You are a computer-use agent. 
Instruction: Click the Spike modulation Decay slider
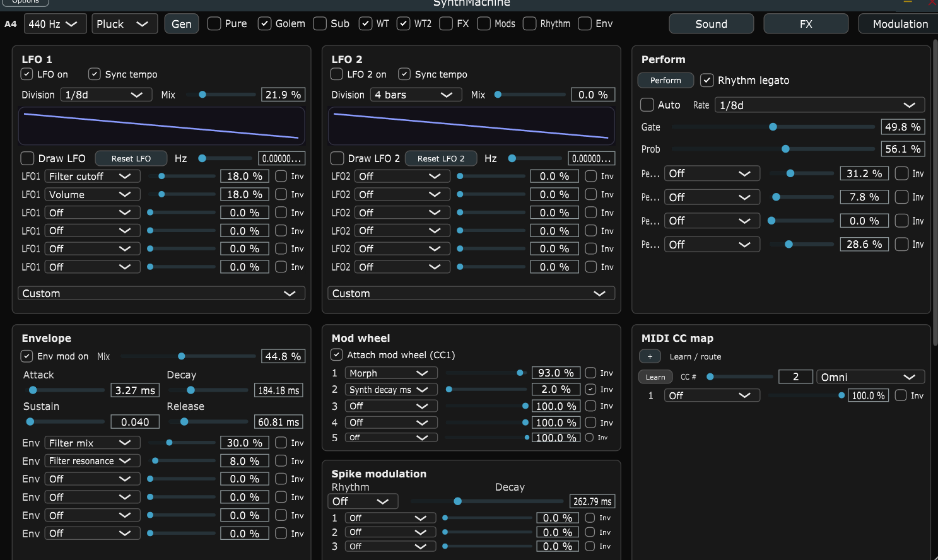point(486,501)
